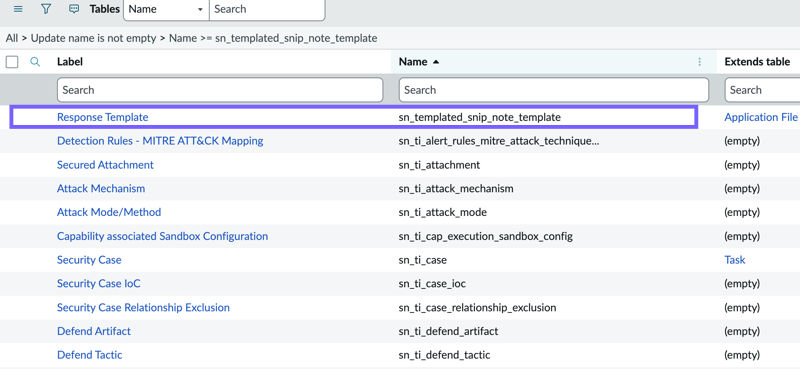The width and height of the screenshot is (800, 369).
Task: Open Capability associated Sandbox Configuration record
Action: click(x=162, y=236)
